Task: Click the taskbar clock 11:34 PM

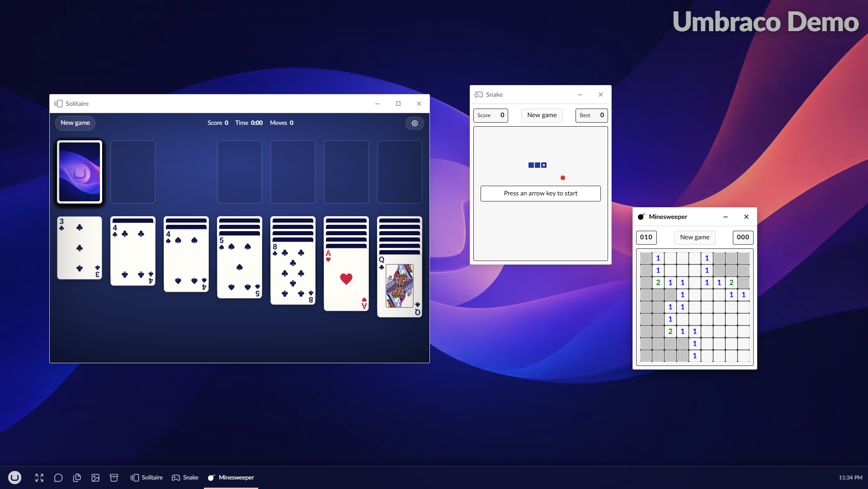Action: 851,478
